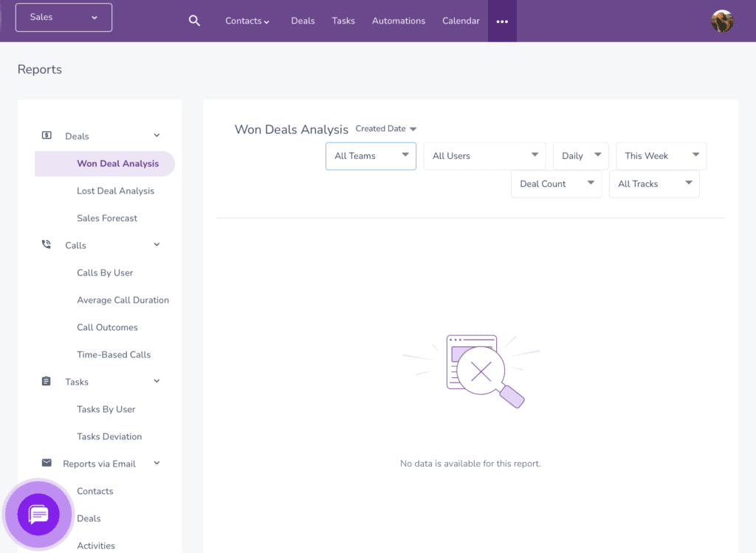The height and width of the screenshot is (553, 756).
Task: Open the three-dot more menu in the navbar
Action: (502, 21)
